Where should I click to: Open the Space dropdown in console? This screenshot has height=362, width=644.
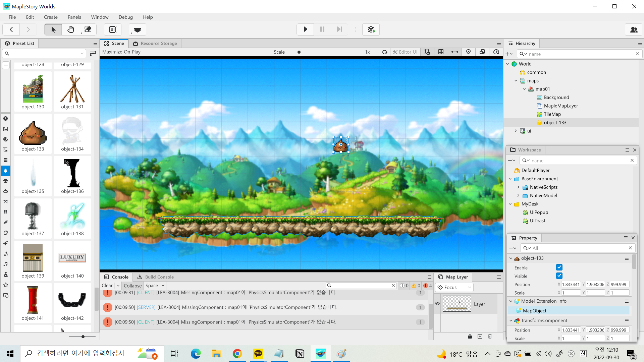click(155, 286)
